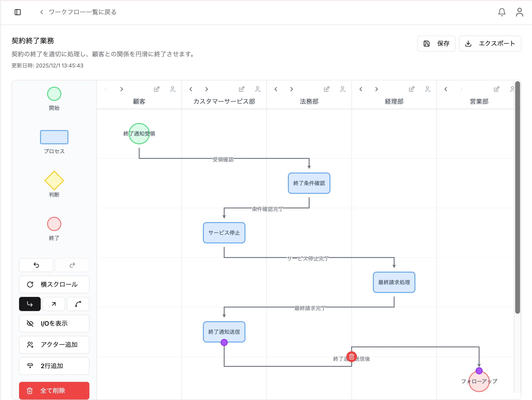Click the エクスポート button

tap(490, 44)
